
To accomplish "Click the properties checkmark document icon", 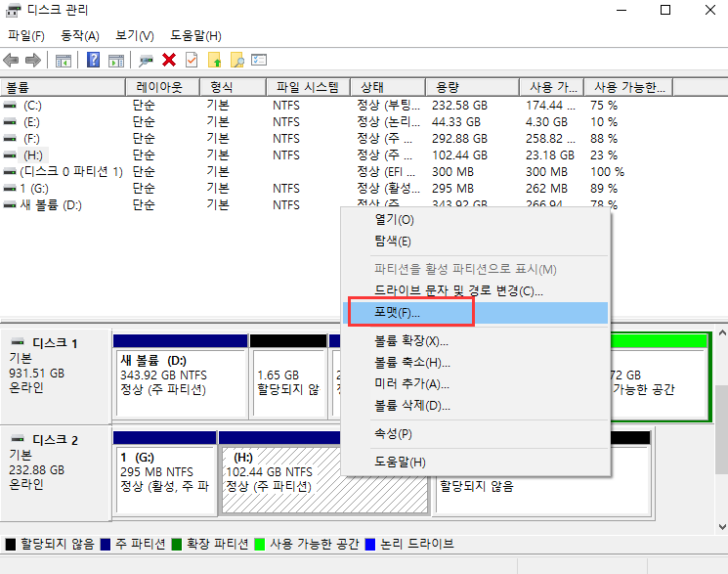I will (192, 60).
